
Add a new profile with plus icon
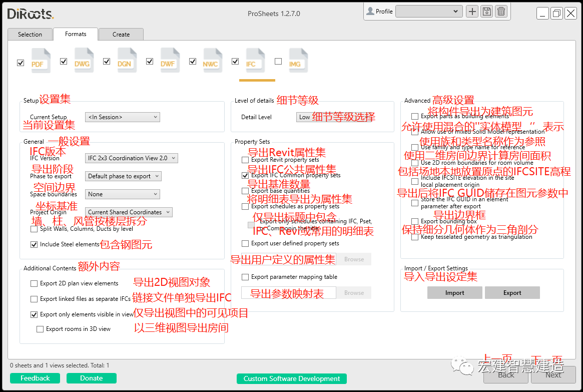(x=472, y=12)
